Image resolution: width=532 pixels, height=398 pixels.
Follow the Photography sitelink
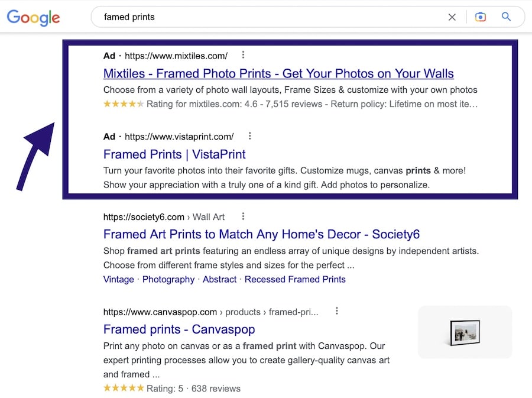point(168,279)
